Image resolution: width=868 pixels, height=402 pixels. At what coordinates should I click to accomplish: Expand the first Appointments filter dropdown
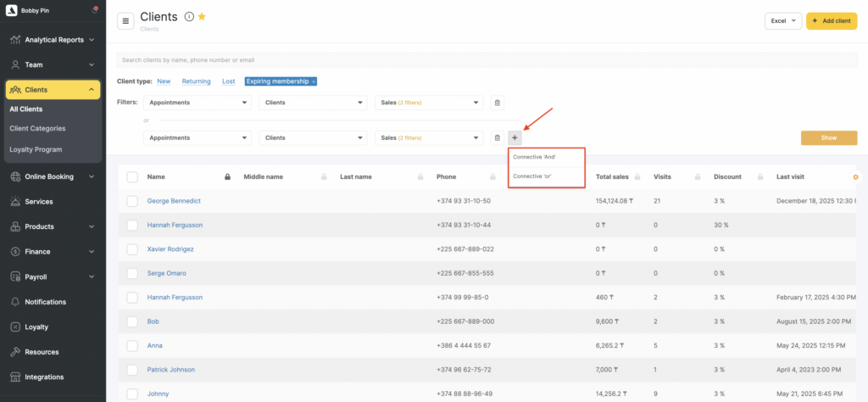tap(198, 103)
